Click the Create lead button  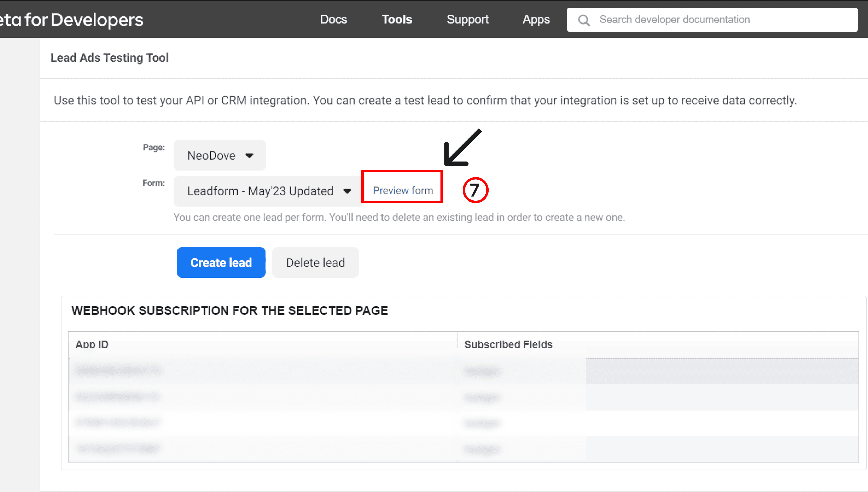coord(221,262)
